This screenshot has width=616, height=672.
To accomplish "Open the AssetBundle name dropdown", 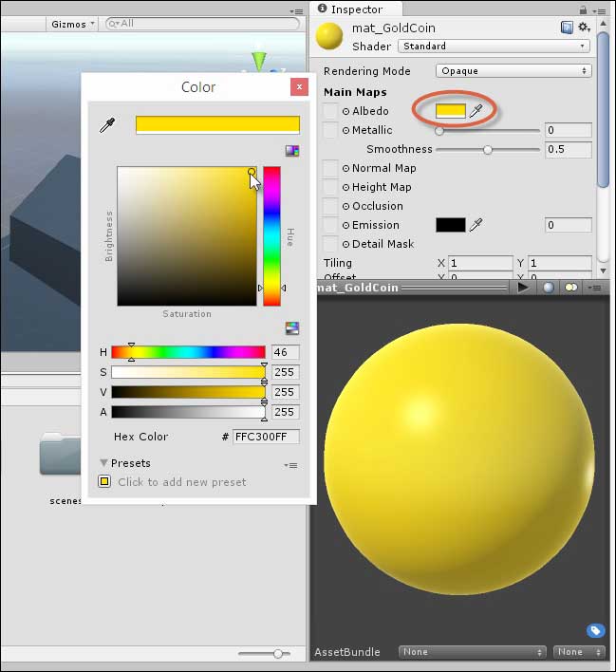I will click(x=473, y=652).
